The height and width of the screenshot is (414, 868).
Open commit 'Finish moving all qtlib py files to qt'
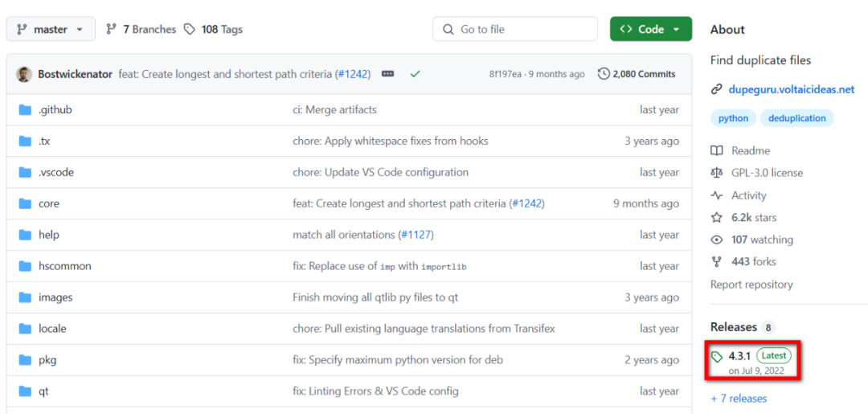(x=375, y=297)
